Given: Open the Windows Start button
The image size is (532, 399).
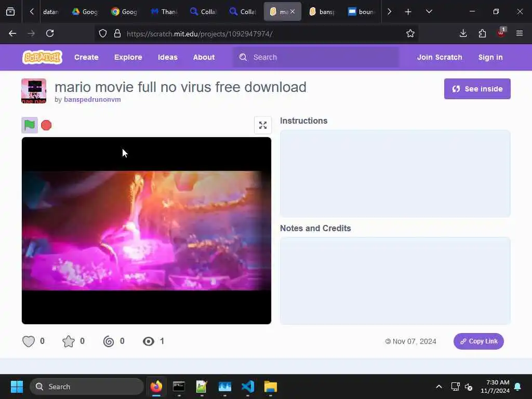Looking at the screenshot, I should pos(17,387).
